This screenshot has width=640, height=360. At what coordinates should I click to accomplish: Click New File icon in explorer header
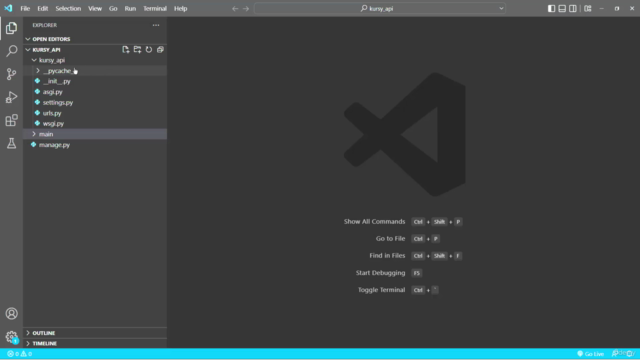[126, 49]
